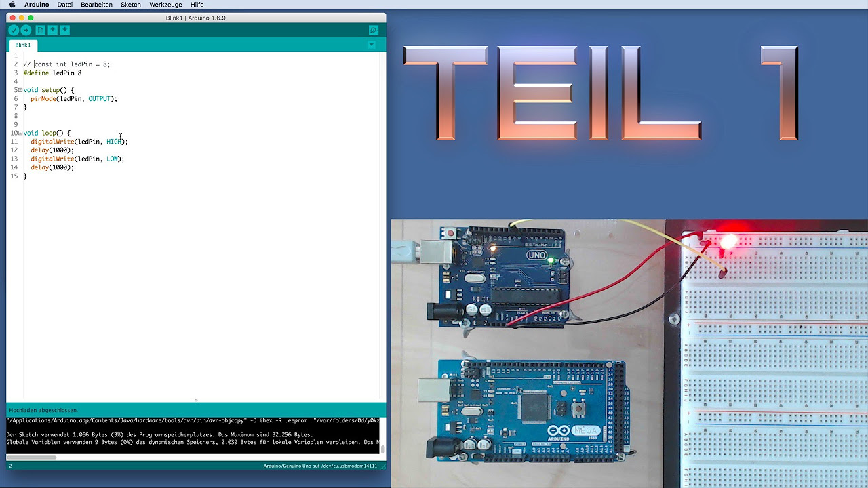Viewport: 868px width, 488px height.
Task: Click the 'void setup() {' line
Action: pos(49,90)
